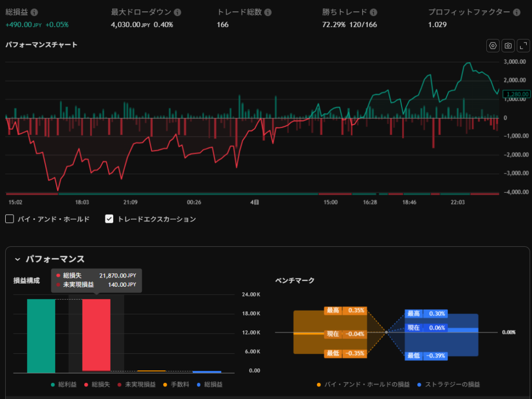Click the info icon beside 最大ドローダウン
The image size is (532, 399).
[178, 12]
